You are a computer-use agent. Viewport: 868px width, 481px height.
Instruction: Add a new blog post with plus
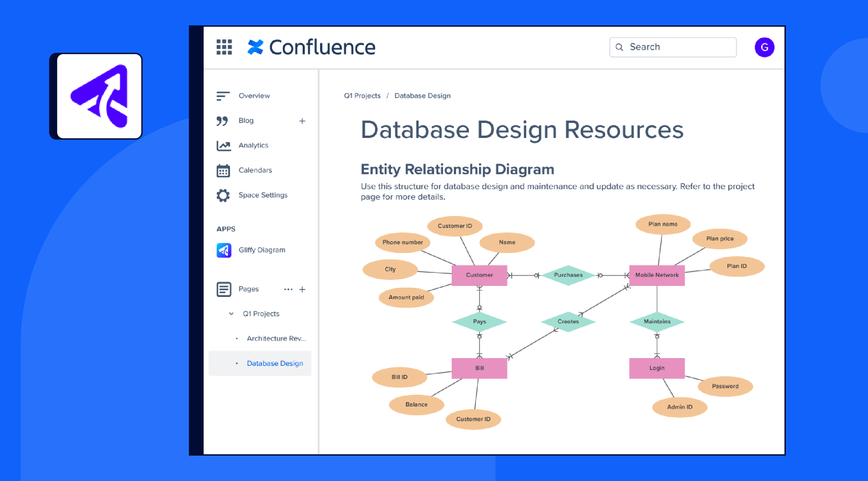click(x=302, y=121)
